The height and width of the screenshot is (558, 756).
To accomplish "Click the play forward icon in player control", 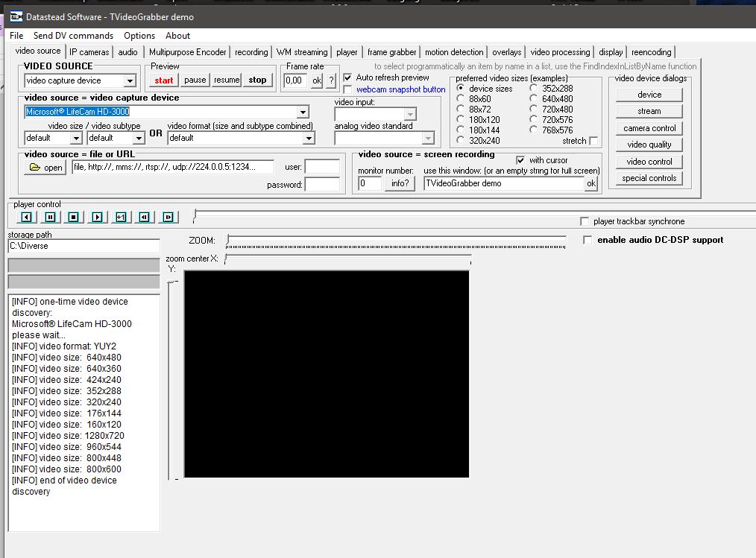I will tap(97, 218).
